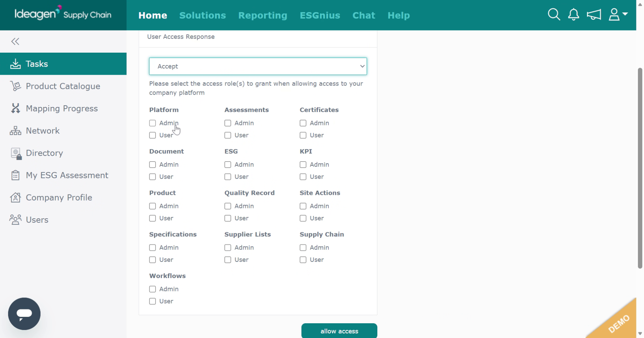
Task: Click the Tasks download icon
Action: coord(15,64)
